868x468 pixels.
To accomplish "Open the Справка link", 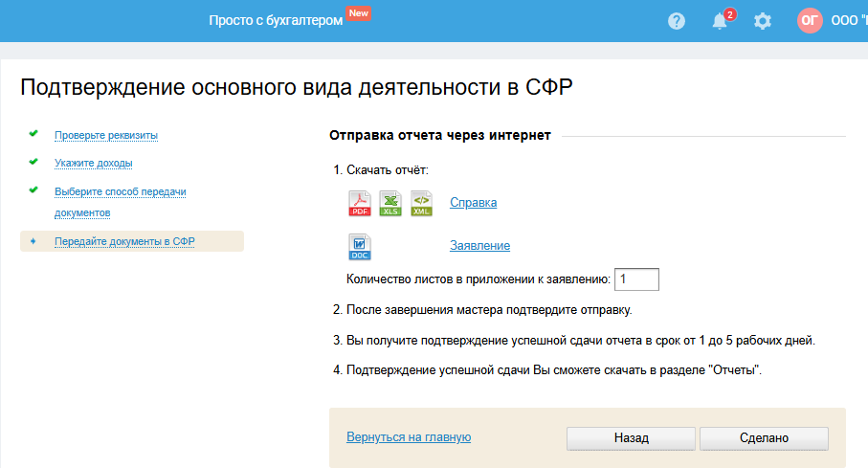I will pyautogui.click(x=473, y=203).
